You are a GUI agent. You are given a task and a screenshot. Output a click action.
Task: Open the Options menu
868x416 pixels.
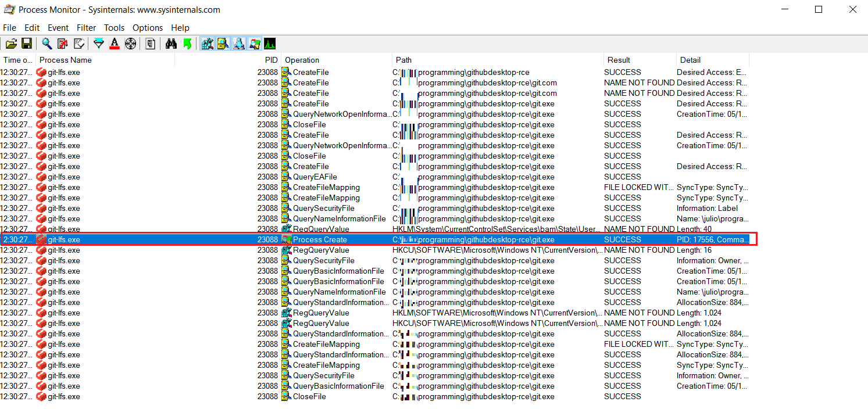point(148,27)
